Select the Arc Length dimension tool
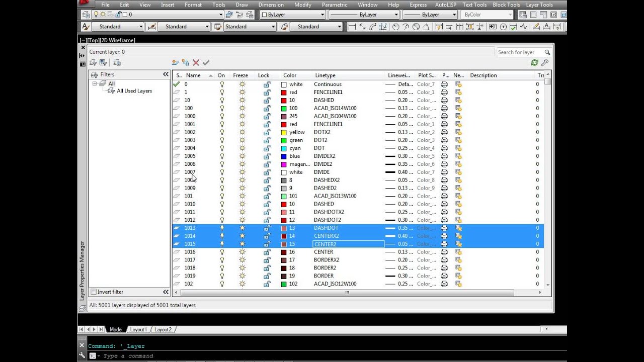This screenshot has width=644, height=362. [373, 27]
